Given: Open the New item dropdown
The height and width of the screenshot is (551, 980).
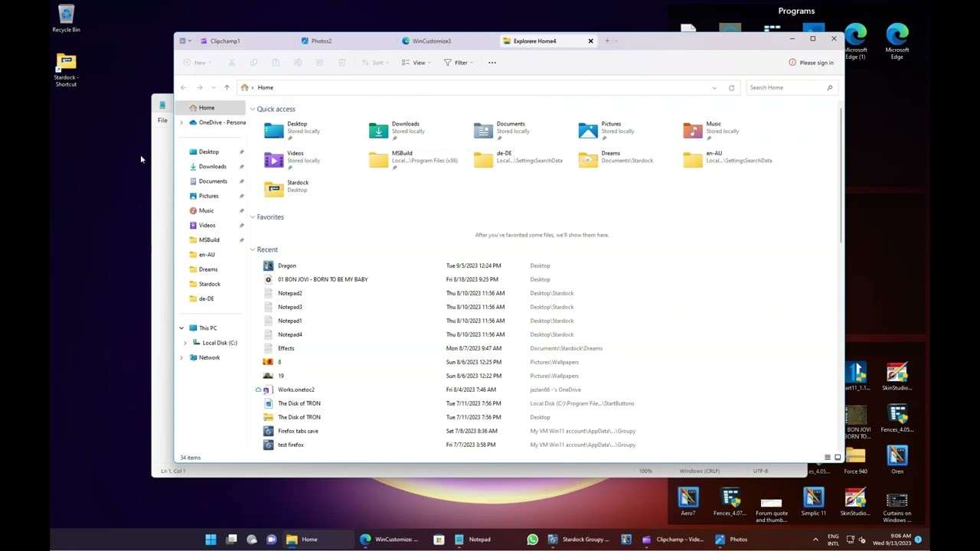Looking at the screenshot, I should 196,63.
